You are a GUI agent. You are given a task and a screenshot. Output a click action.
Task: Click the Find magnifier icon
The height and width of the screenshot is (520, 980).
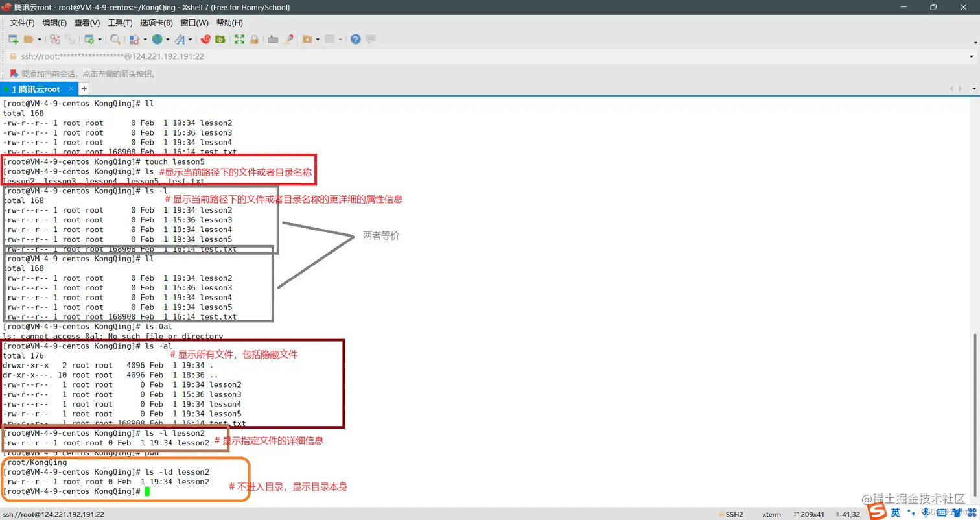(115, 40)
